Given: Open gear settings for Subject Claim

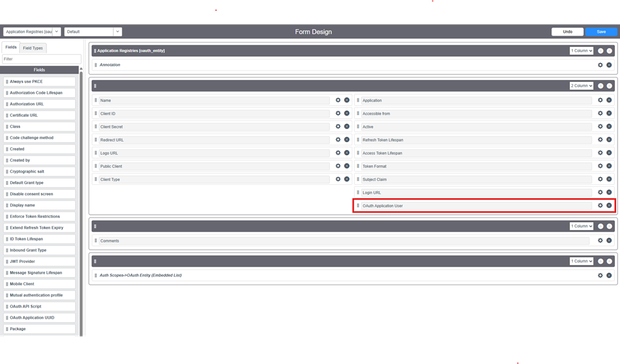Looking at the screenshot, I should (600, 179).
